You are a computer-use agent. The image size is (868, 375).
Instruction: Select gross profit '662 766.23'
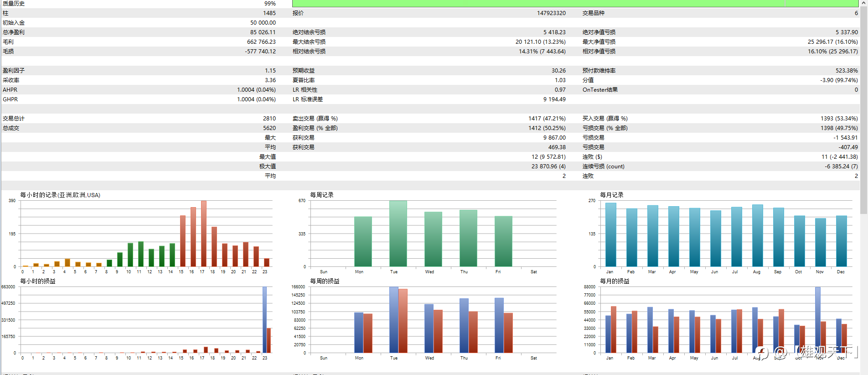[x=261, y=42]
